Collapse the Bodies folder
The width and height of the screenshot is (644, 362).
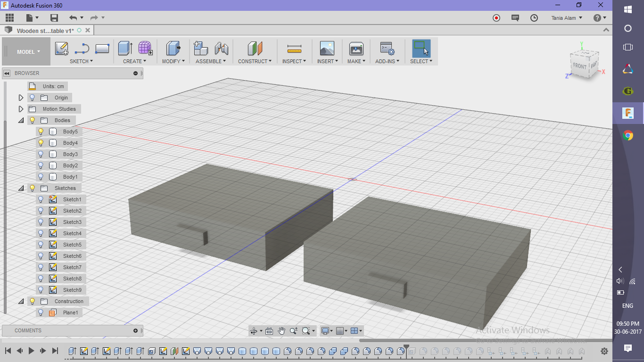pyautogui.click(x=21, y=120)
